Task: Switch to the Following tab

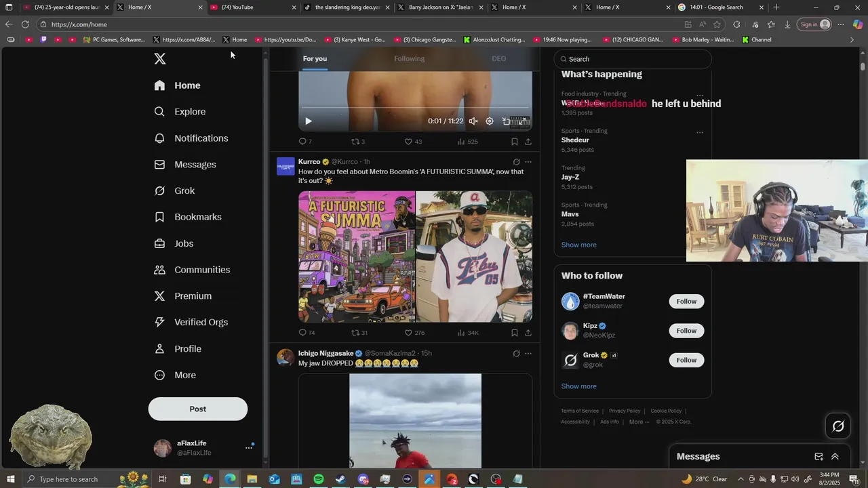Action: [410, 59]
